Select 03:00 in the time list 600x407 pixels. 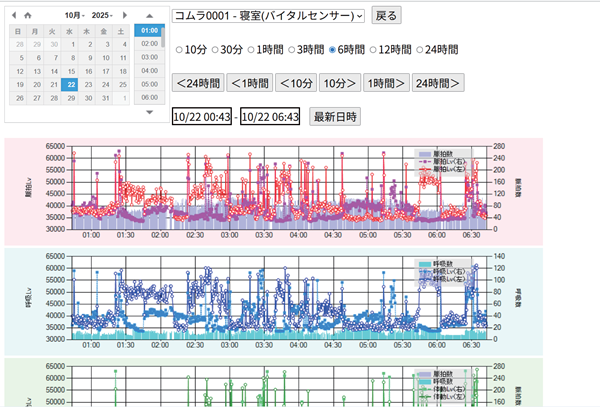[148, 57]
